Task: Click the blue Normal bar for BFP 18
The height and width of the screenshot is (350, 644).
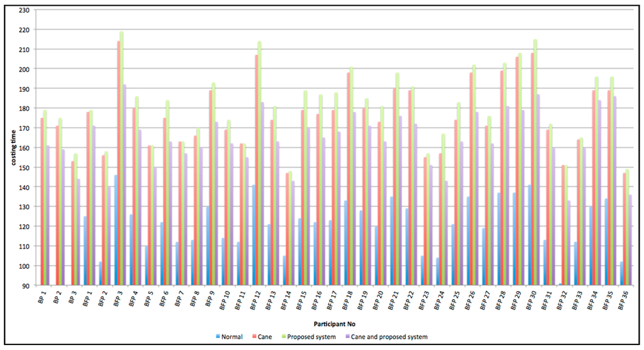Action: tap(346, 243)
